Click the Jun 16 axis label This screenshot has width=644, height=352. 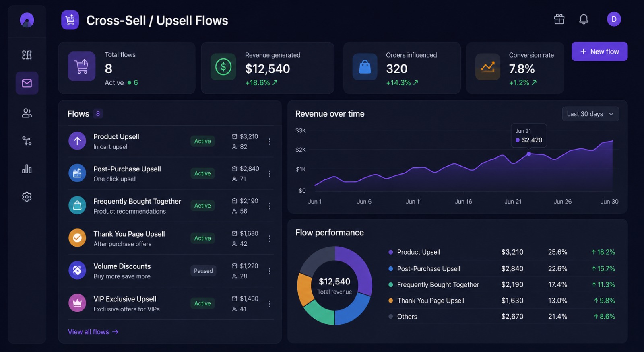pos(463,202)
